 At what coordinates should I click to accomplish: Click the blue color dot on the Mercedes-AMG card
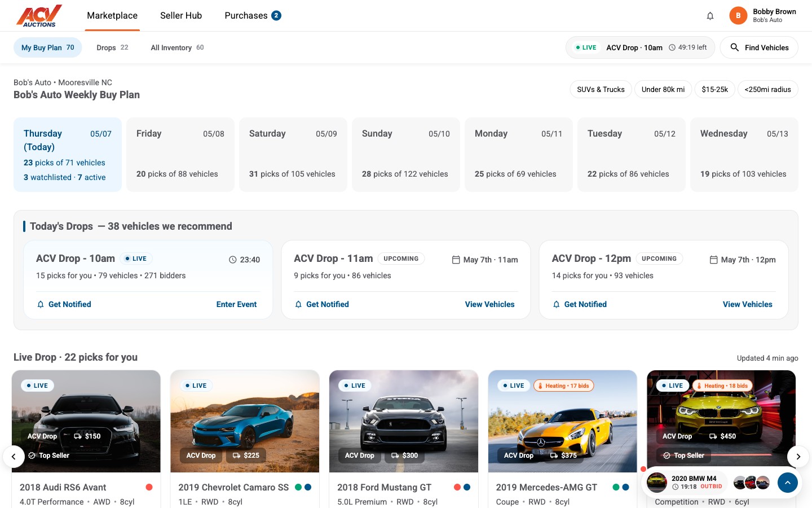tap(625, 487)
